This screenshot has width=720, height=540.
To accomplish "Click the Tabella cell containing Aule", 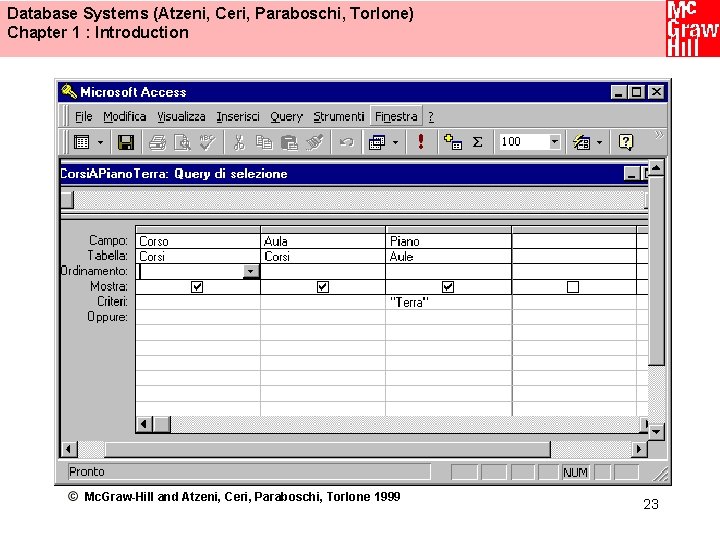I will [448, 256].
